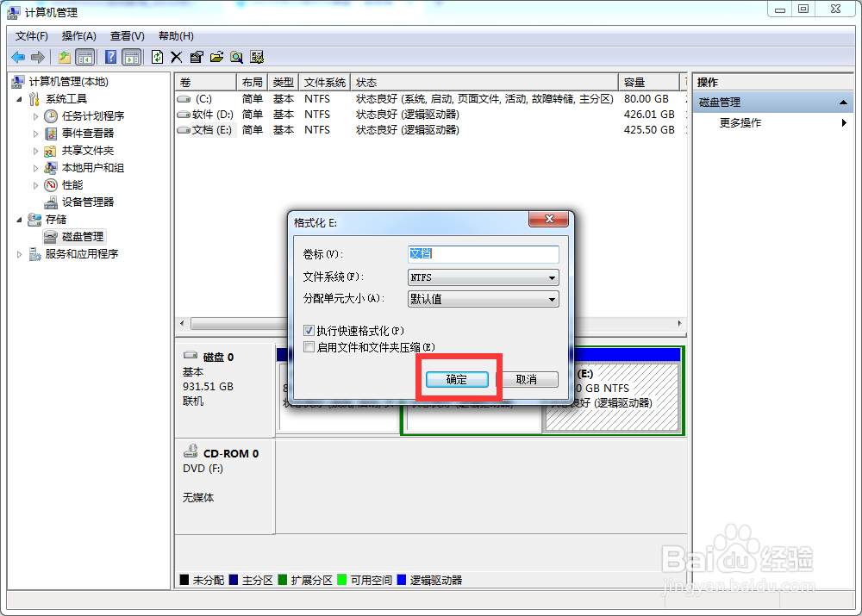The height and width of the screenshot is (616, 862).
Task: Open the 文件(F) menu
Action: coord(31,35)
